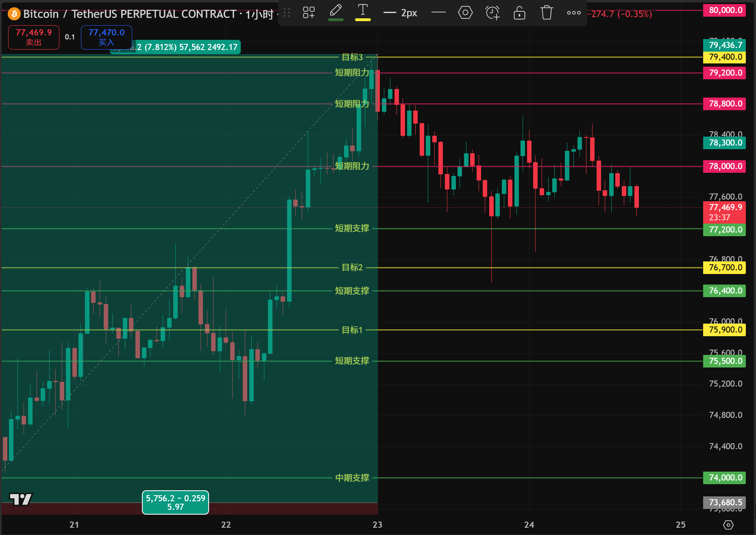Select the 目标1 line label
Screen dimensions: 756x535
tap(352, 330)
